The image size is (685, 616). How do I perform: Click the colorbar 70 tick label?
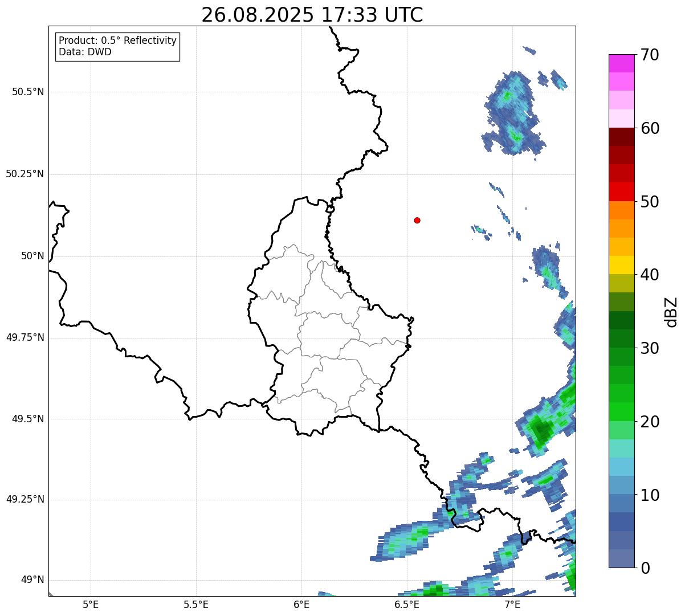click(650, 55)
